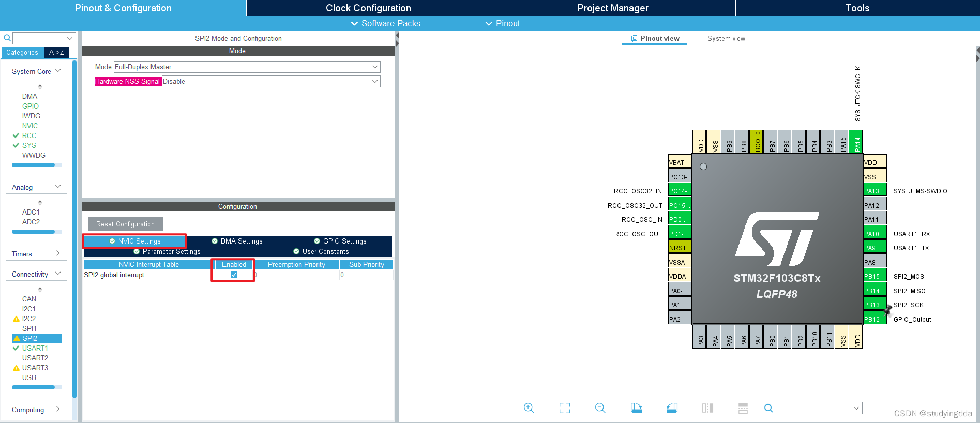980x423 pixels.
Task: Fit the chip view to window
Action: (x=565, y=408)
